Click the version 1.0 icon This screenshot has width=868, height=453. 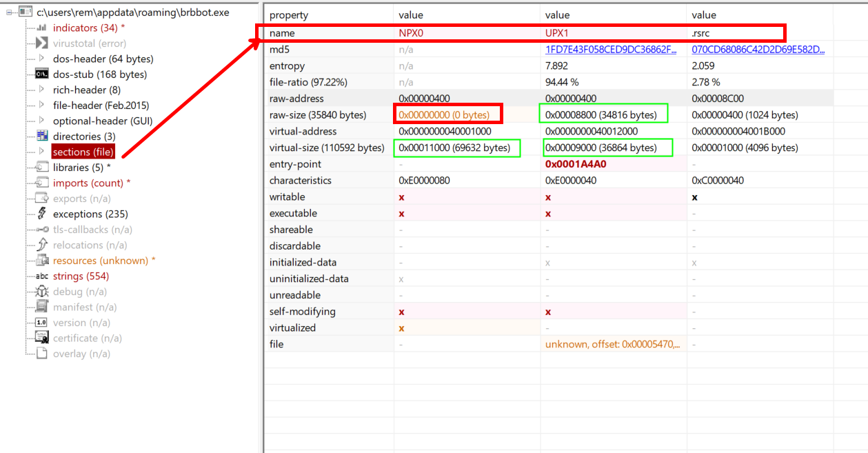pyautogui.click(x=41, y=323)
